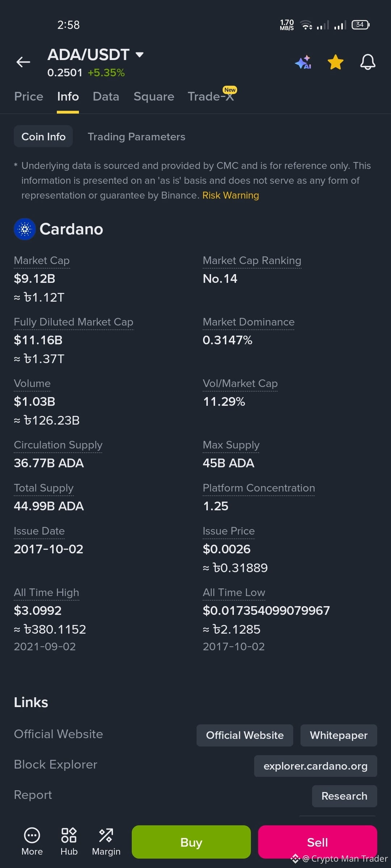Tap the back arrow icon
Image resolution: width=391 pixels, height=868 pixels.
[x=23, y=62]
